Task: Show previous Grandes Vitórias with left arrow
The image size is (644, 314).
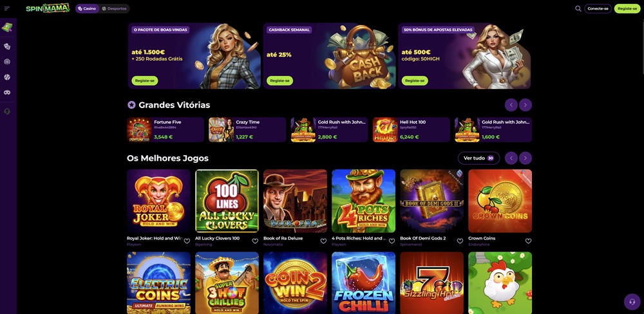Action: point(511,105)
